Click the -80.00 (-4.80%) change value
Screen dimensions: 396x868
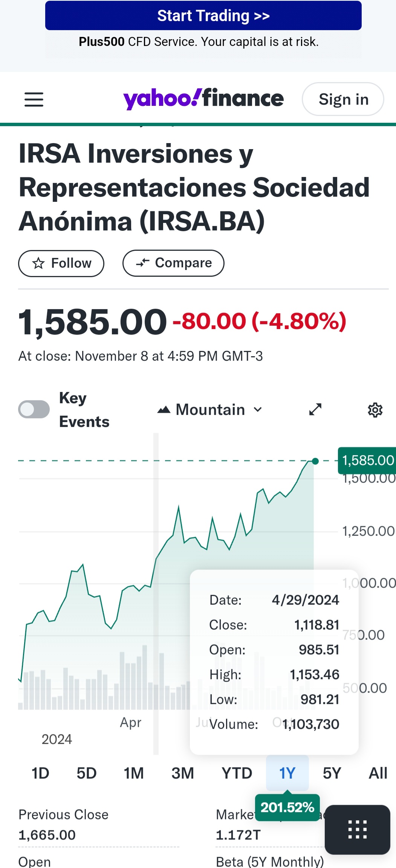pos(259,321)
